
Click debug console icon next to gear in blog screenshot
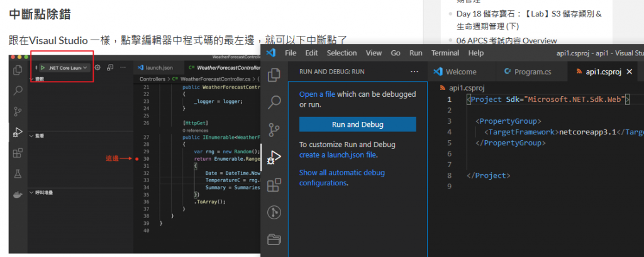[110, 67]
